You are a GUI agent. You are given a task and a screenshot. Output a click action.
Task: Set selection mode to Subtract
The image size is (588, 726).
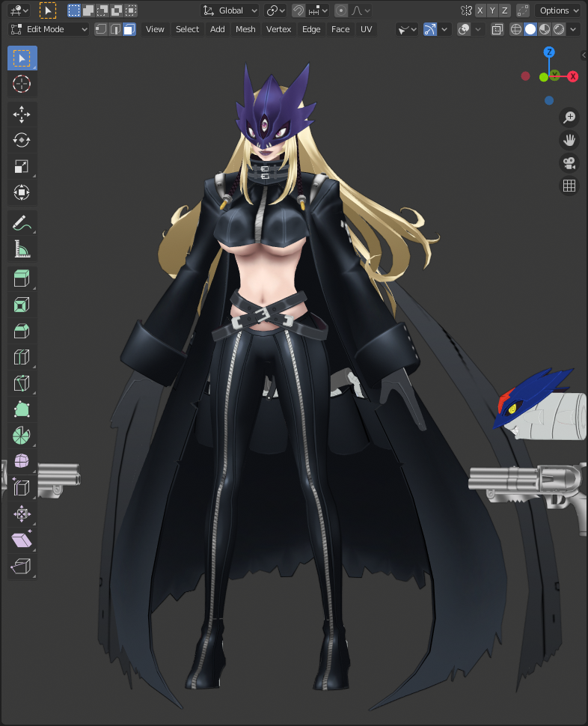tap(102, 10)
